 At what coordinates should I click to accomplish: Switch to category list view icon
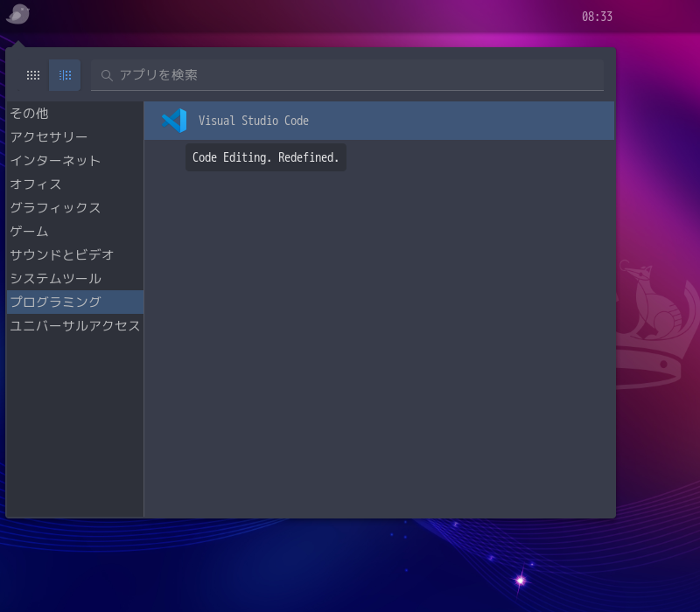(65, 75)
